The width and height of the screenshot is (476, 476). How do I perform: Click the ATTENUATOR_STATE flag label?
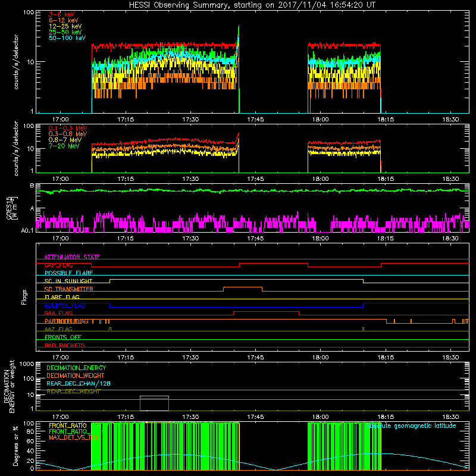tap(72, 257)
